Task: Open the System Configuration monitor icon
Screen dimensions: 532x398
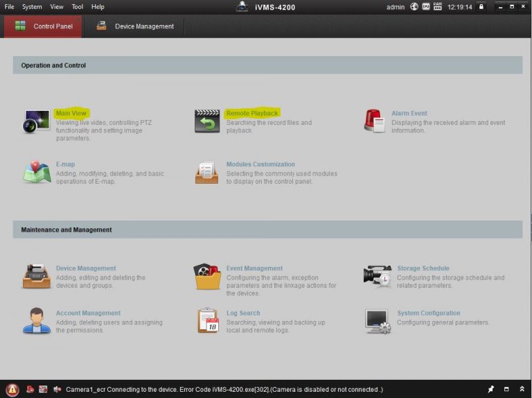Action: [x=378, y=321]
